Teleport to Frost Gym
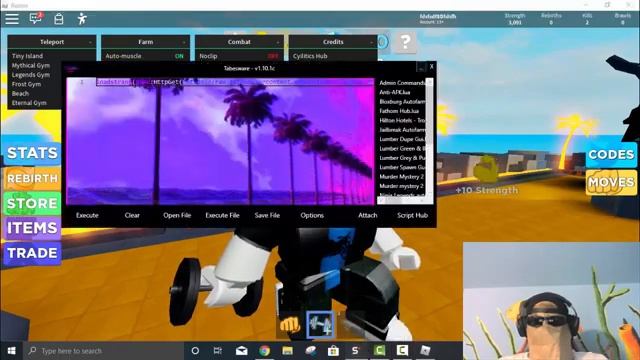 26,84
